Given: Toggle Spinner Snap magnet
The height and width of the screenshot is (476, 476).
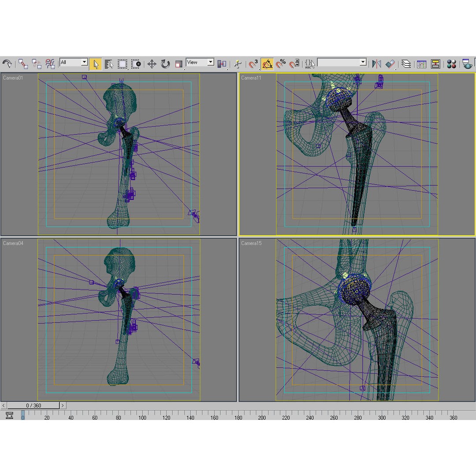Looking at the screenshot, I should (294, 64).
